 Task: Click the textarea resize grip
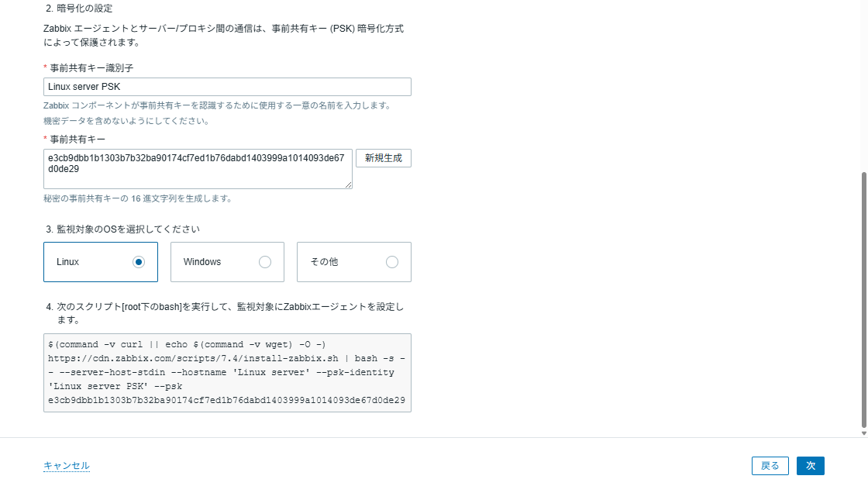[x=348, y=184]
